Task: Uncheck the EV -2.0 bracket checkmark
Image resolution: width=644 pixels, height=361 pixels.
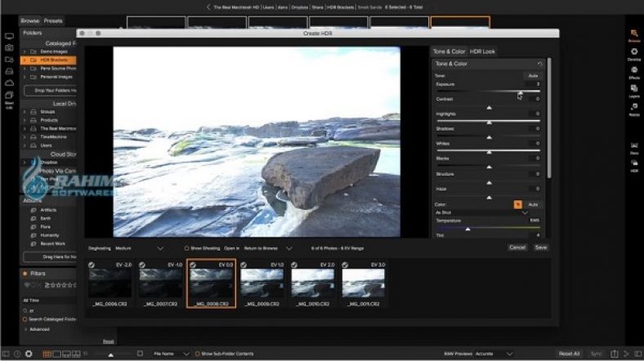Action: [x=92, y=265]
